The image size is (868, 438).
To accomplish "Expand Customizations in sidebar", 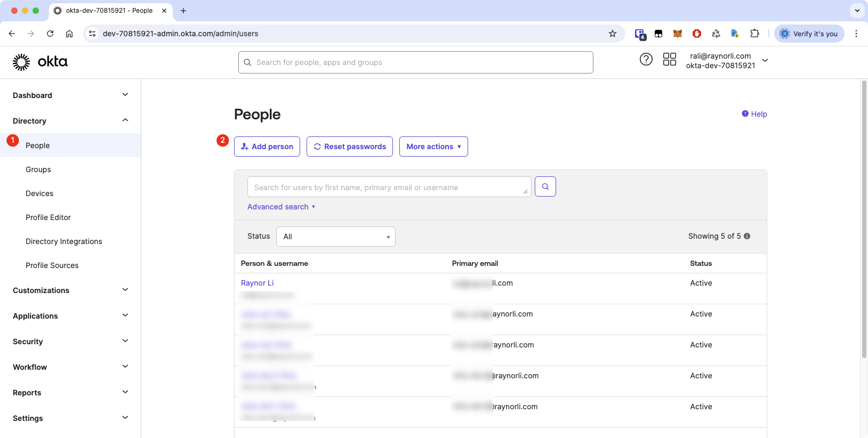I will tap(70, 290).
